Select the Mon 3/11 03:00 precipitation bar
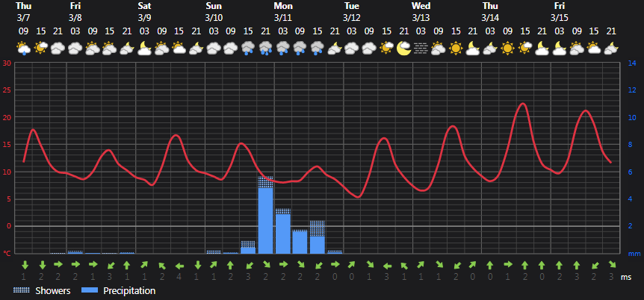The height and width of the screenshot is (300, 644). [283, 231]
